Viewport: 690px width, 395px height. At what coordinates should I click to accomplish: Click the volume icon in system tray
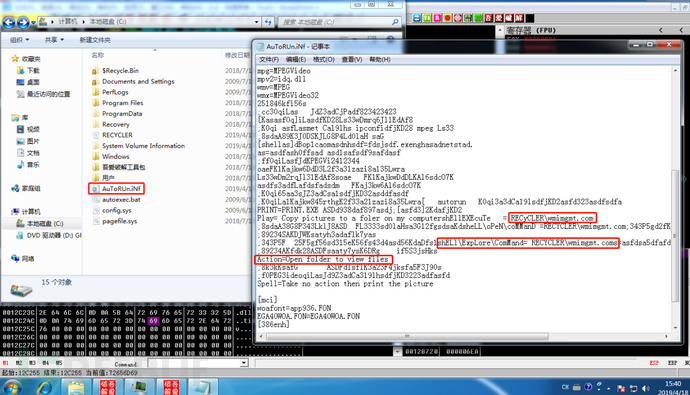point(646,388)
